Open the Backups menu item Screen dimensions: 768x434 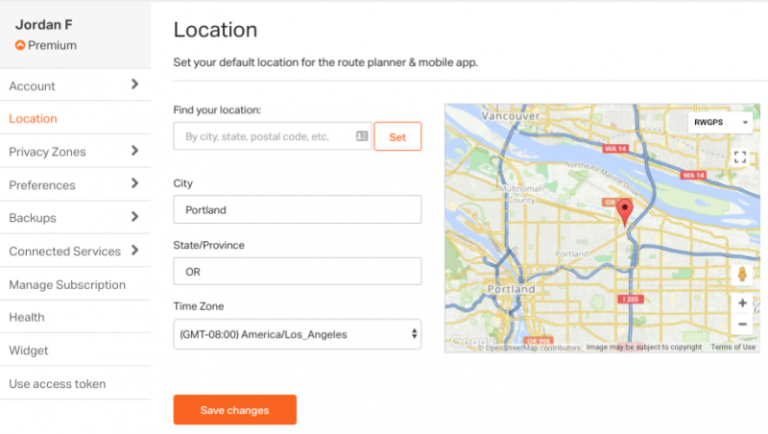point(75,217)
